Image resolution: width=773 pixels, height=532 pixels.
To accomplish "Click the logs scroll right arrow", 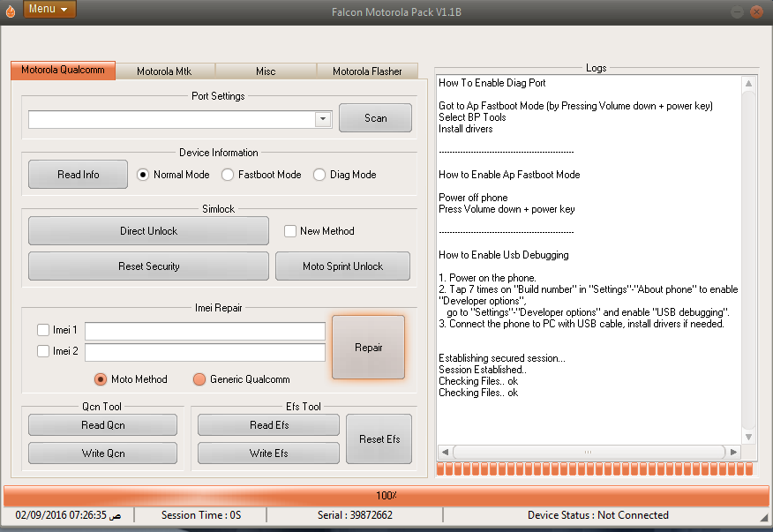I will [733, 452].
